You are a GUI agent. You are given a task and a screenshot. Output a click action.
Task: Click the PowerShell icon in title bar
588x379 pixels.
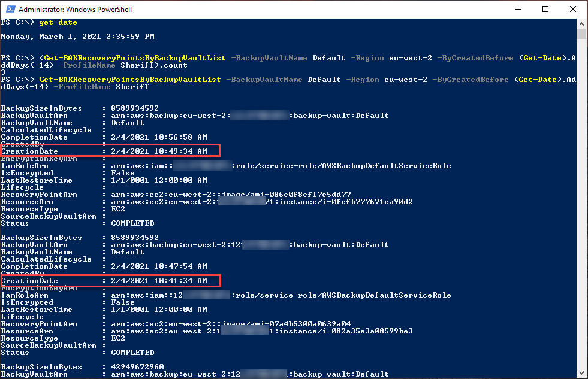pos(11,9)
